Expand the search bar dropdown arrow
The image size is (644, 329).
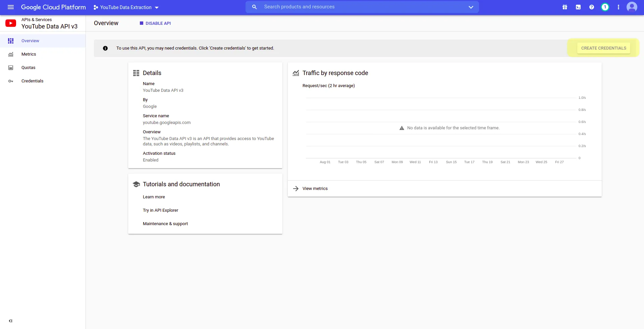[x=471, y=7]
